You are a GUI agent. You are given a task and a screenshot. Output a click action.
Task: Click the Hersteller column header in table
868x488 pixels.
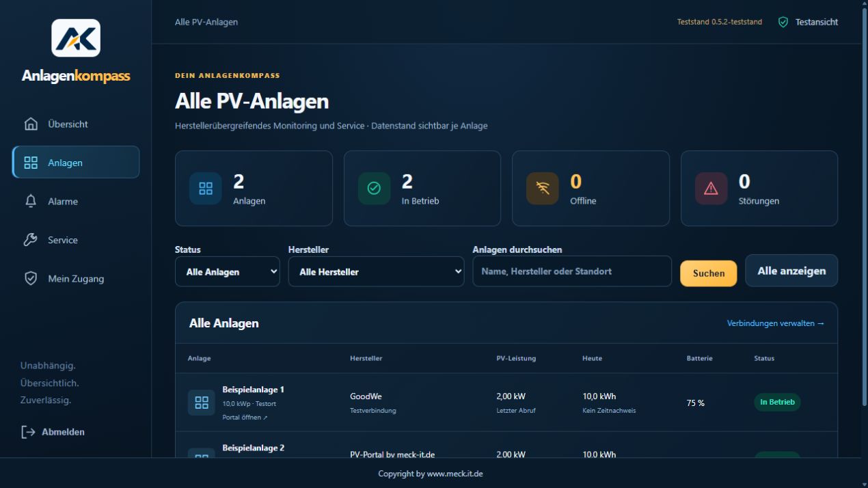(366, 358)
